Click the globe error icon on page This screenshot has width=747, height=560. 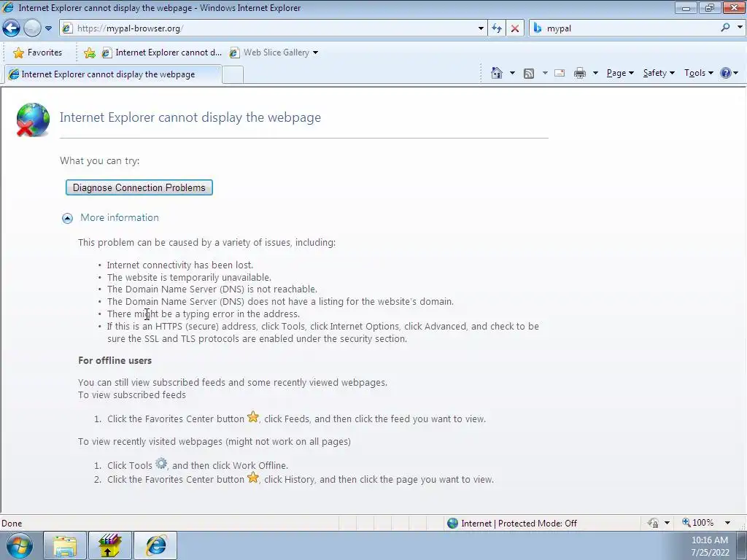point(33,120)
